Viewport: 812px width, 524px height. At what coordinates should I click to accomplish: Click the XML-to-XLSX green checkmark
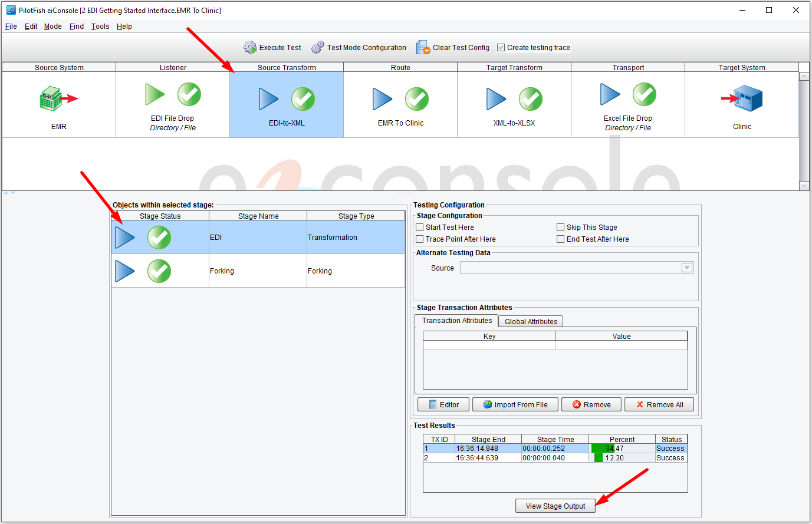coord(531,99)
